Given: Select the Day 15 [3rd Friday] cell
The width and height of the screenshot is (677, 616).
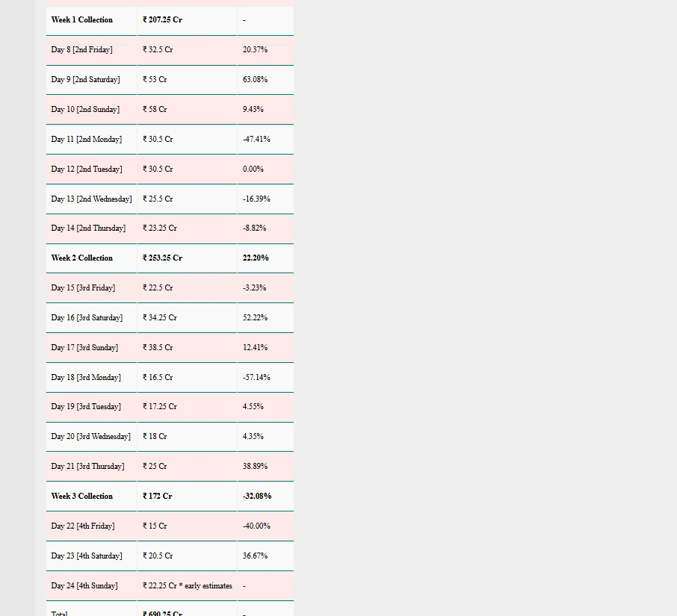Looking at the screenshot, I should click(83, 288).
